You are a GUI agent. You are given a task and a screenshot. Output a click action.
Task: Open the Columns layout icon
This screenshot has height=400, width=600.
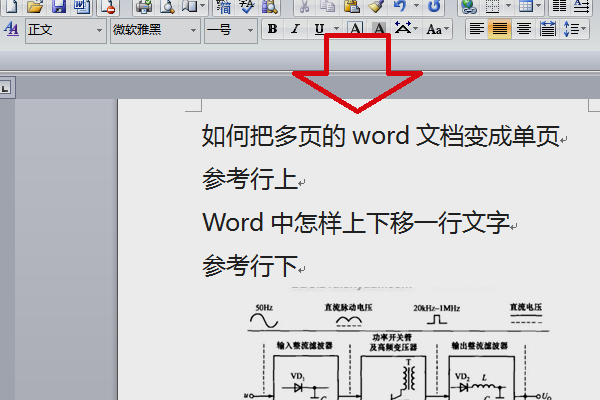(x=559, y=6)
